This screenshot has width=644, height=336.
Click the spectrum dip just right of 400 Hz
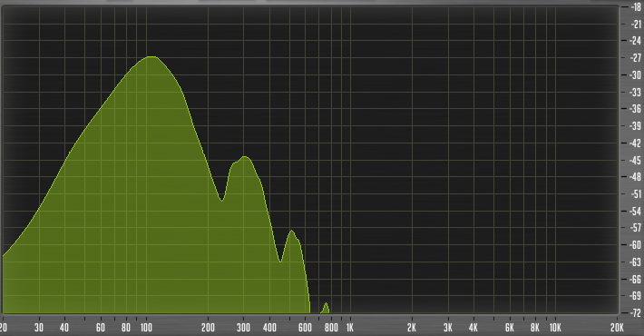[x=280, y=261]
